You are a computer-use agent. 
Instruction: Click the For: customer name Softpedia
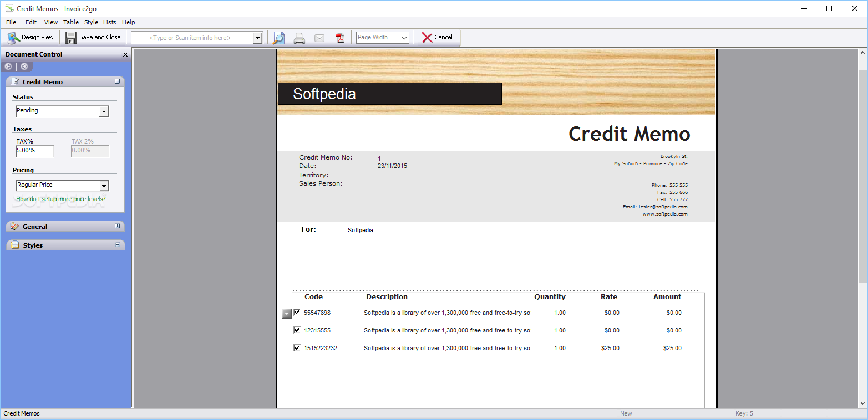point(361,230)
